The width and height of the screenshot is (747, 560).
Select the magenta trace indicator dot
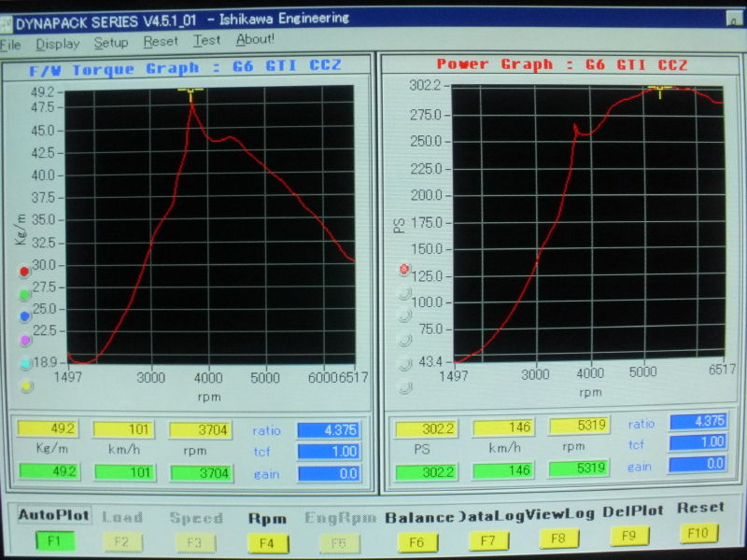[25, 340]
